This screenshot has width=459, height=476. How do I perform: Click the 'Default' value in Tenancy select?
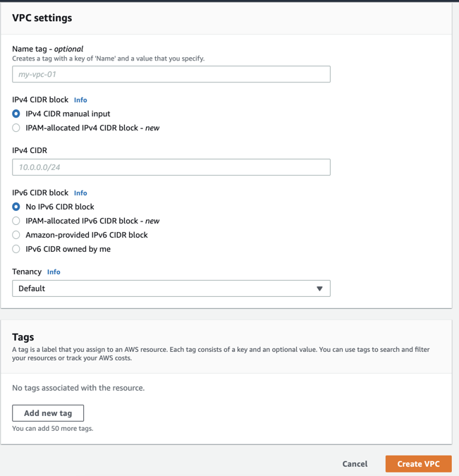[32, 288]
